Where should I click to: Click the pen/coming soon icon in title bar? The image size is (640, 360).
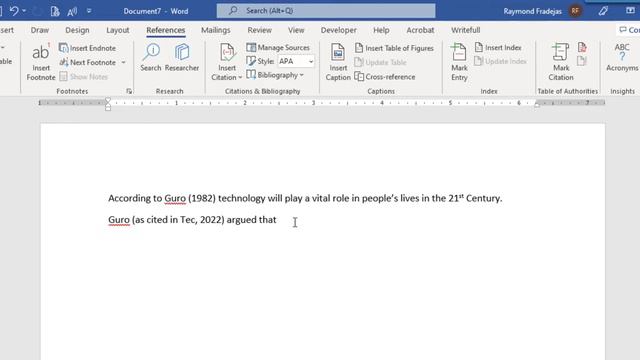[603, 11]
